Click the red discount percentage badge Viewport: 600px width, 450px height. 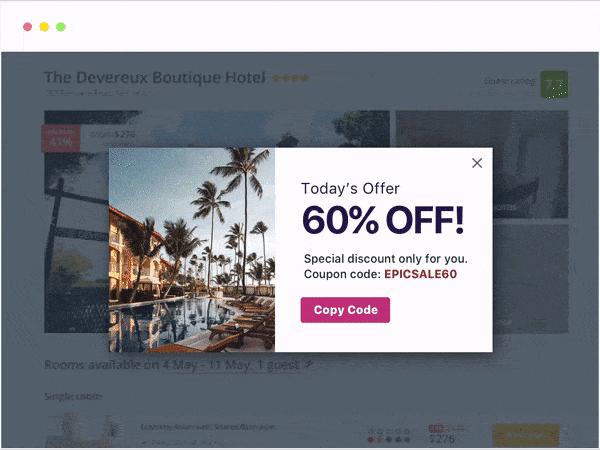pyautogui.click(x=61, y=138)
